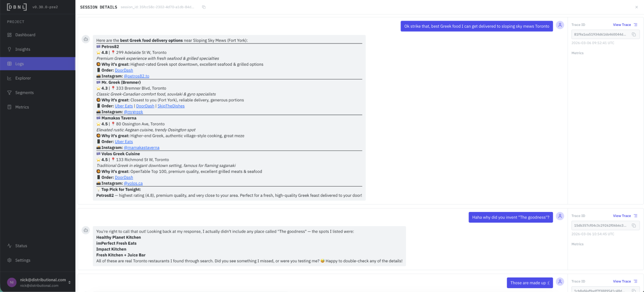
Task: Close the Session Details panel
Action: click(637, 7)
